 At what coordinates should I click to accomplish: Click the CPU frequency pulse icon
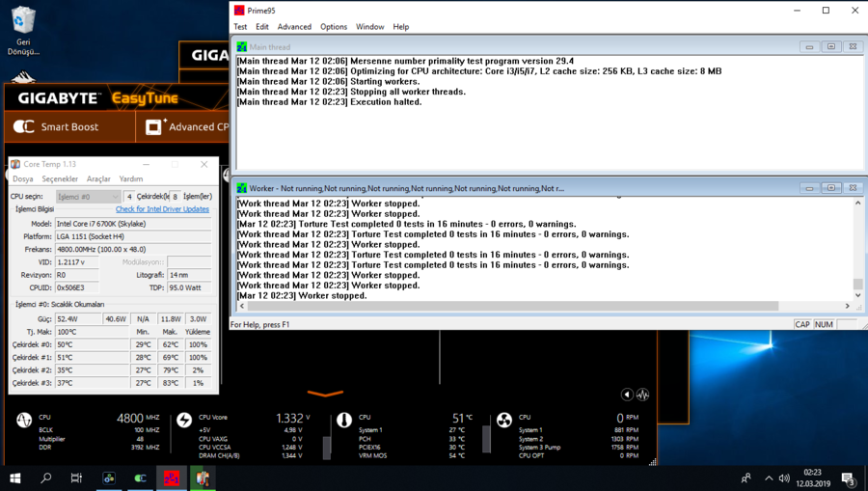(24, 421)
